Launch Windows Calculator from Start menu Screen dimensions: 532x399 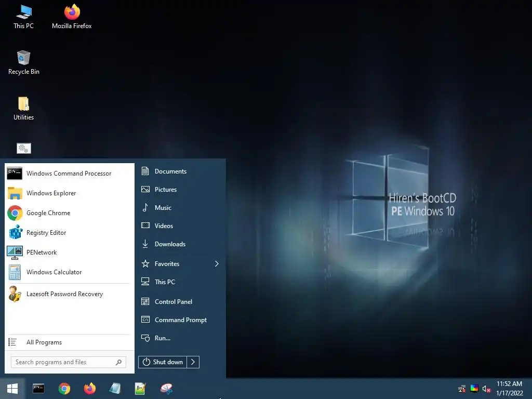[69, 272]
